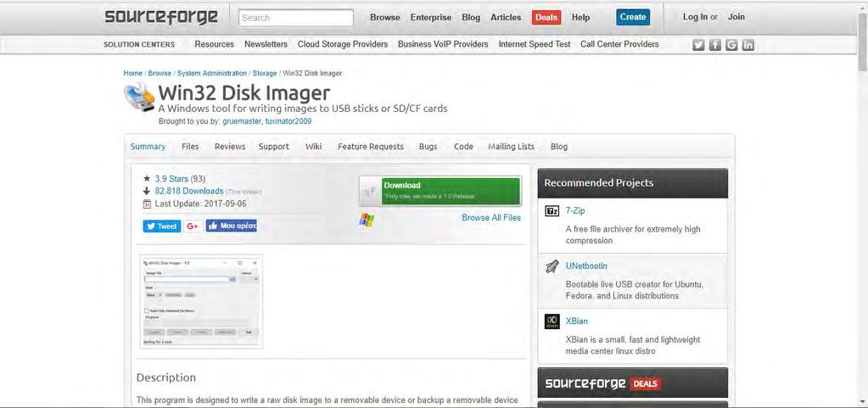
Task: Open tuxinator2009 author profile
Action: click(x=288, y=121)
